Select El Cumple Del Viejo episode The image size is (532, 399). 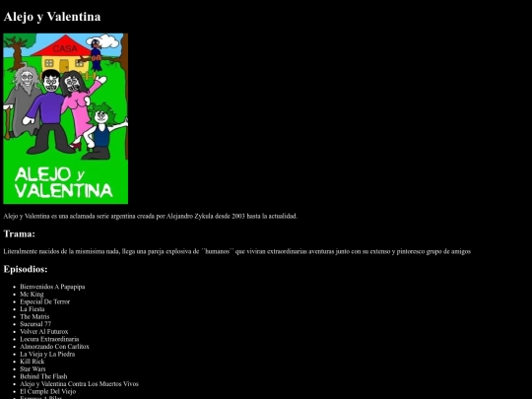[48, 391]
